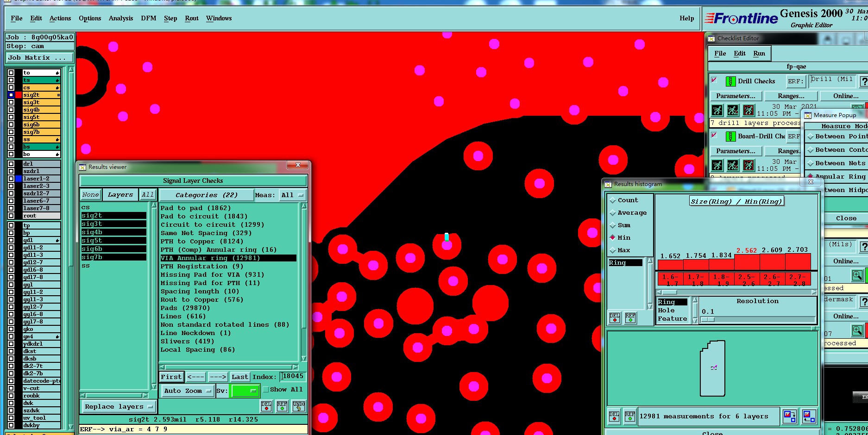The width and height of the screenshot is (868, 435).
Task: Click REF icon in Results viewer
Action: click(282, 406)
